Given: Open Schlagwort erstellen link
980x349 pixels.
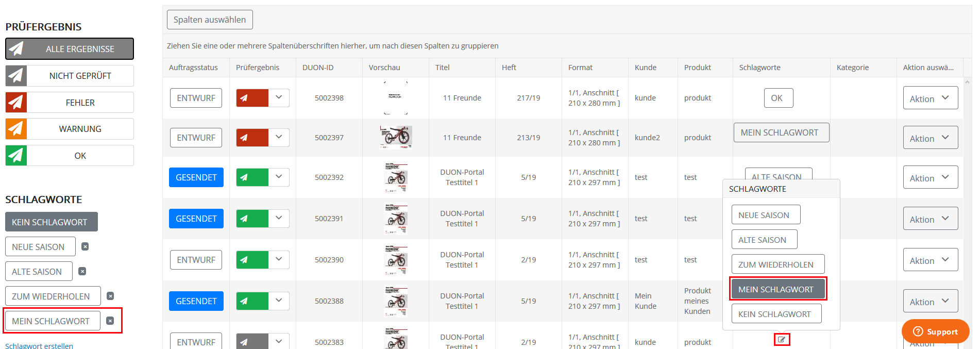Looking at the screenshot, I should [x=39, y=345].
